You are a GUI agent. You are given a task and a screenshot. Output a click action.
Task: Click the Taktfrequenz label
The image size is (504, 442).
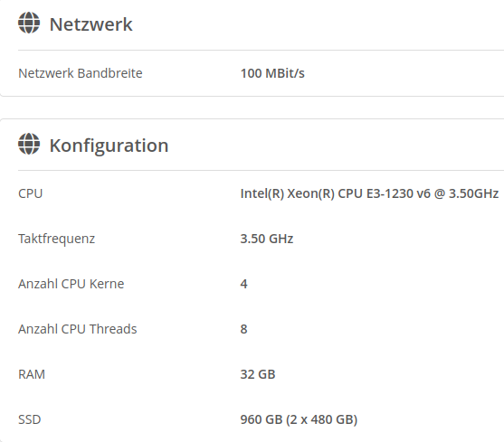(57, 239)
